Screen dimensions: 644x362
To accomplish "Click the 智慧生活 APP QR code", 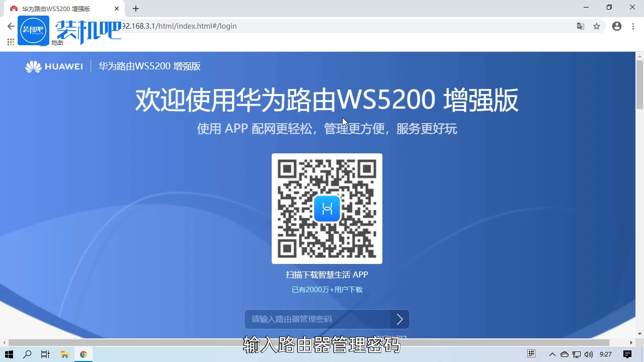I will click(x=327, y=208).
